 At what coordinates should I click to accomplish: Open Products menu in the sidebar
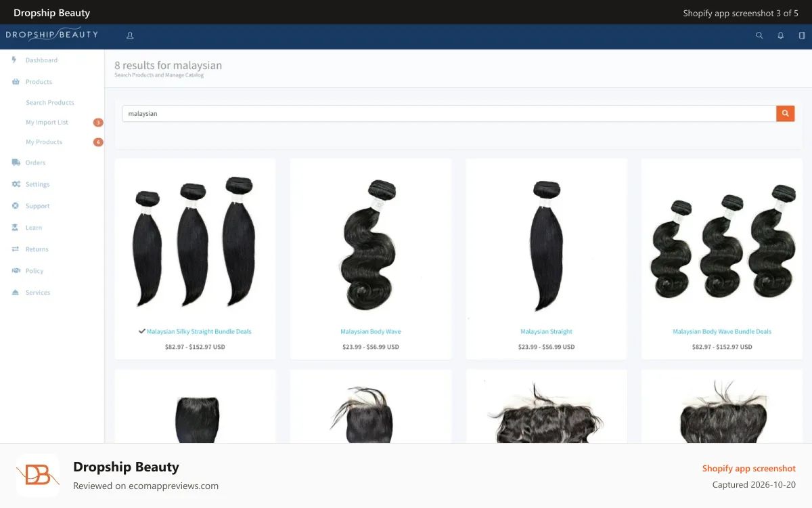pyautogui.click(x=39, y=82)
